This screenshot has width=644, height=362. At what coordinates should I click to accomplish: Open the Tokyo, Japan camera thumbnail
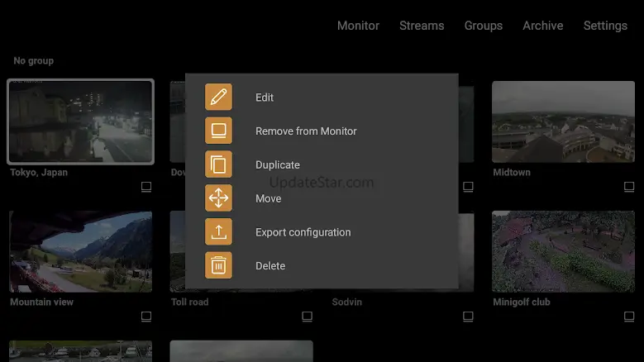pos(80,121)
